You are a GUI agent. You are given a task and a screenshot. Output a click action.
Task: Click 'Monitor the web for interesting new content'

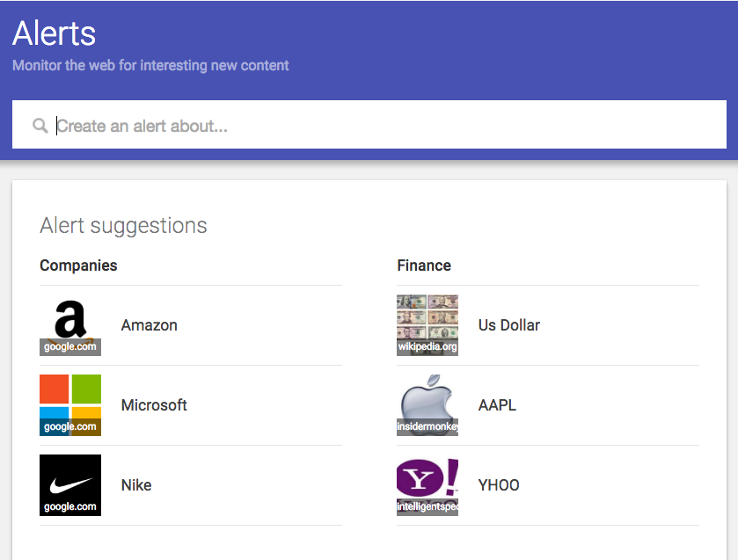(x=150, y=65)
